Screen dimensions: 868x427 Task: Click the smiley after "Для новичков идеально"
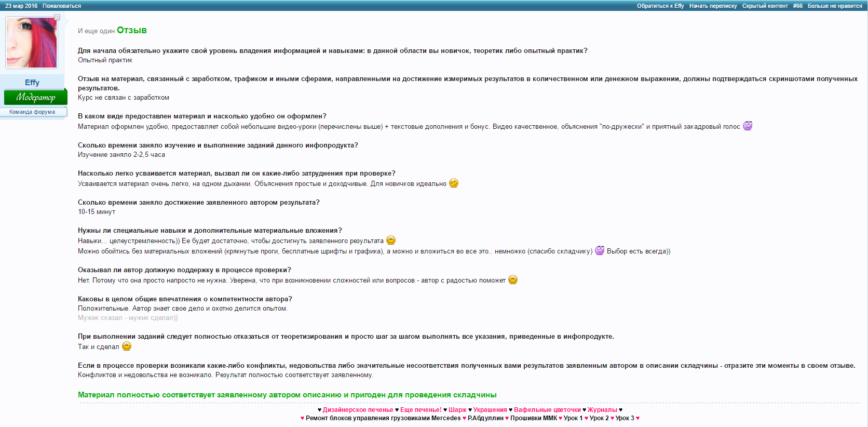[x=454, y=183]
